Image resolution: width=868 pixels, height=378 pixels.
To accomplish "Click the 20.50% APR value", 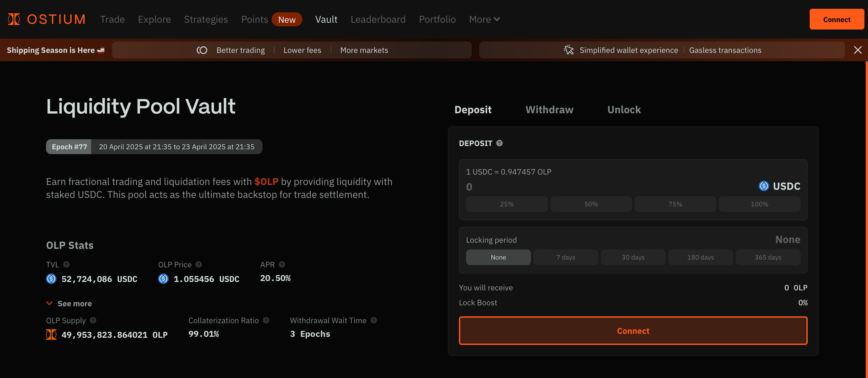I will click(x=275, y=278).
